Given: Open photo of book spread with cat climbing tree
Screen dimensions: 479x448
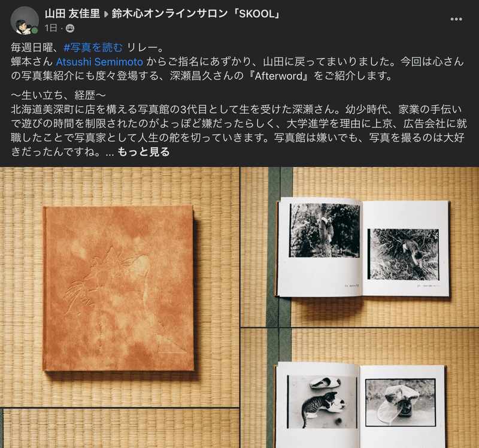Looking at the screenshot, I should 360,247.
